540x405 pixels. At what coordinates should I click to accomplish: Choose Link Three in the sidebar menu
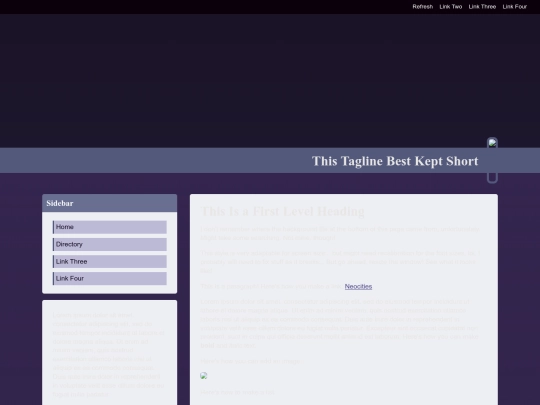click(110, 261)
